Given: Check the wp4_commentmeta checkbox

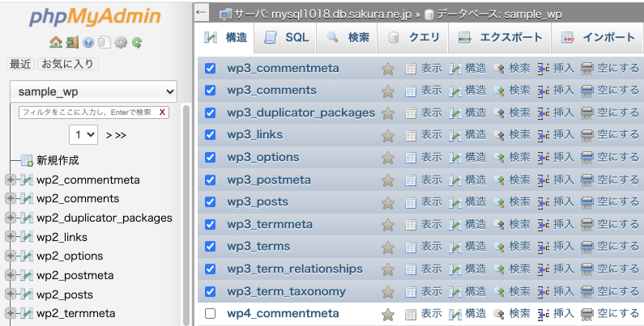Looking at the screenshot, I should tap(210, 314).
